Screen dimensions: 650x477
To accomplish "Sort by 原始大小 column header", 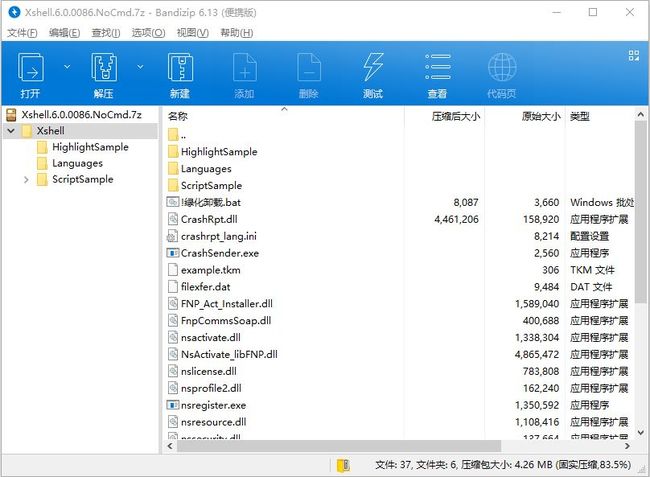I will click(541, 116).
